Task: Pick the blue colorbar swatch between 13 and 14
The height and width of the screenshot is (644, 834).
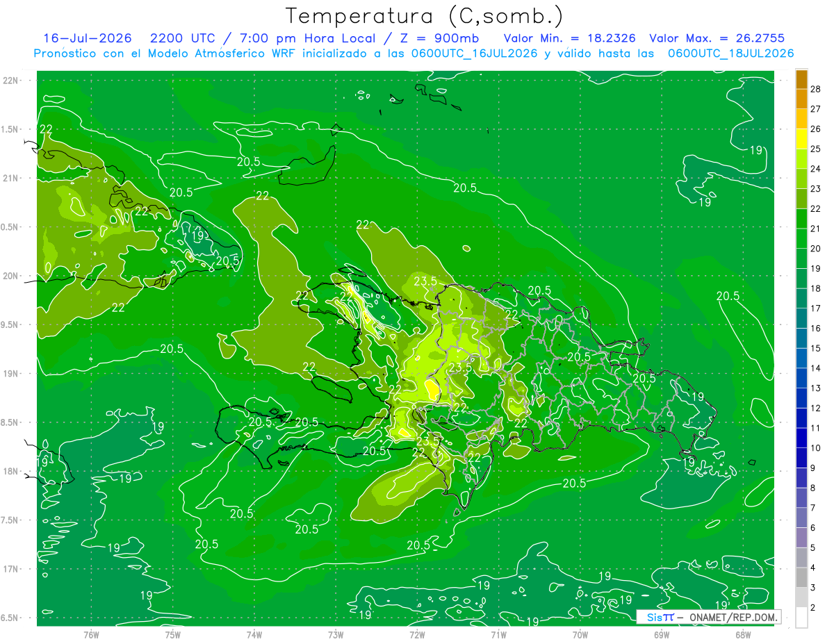Action: click(801, 378)
